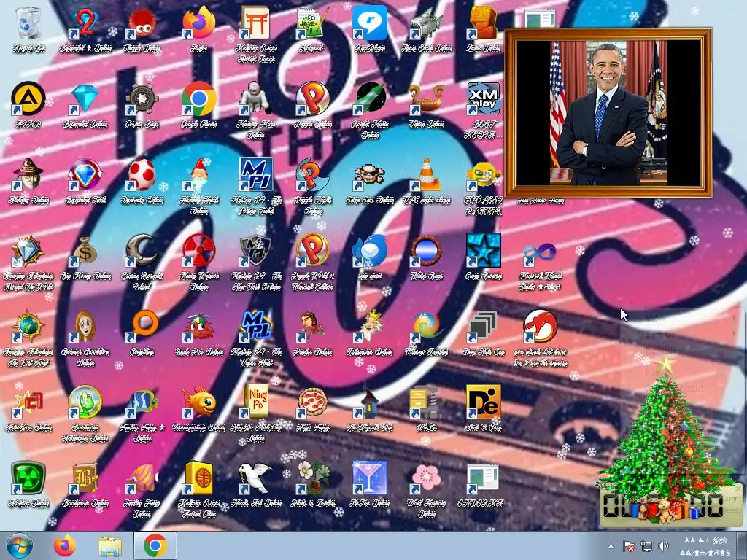Launch Mystery PI The Lottery Ticket
Viewport: 747px width, 560px height.
(x=256, y=175)
